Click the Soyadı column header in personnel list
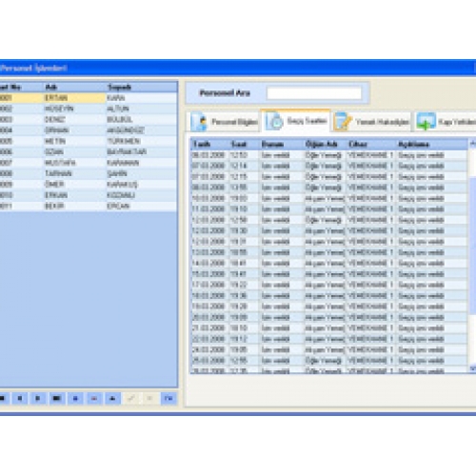 tap(142, 88)
